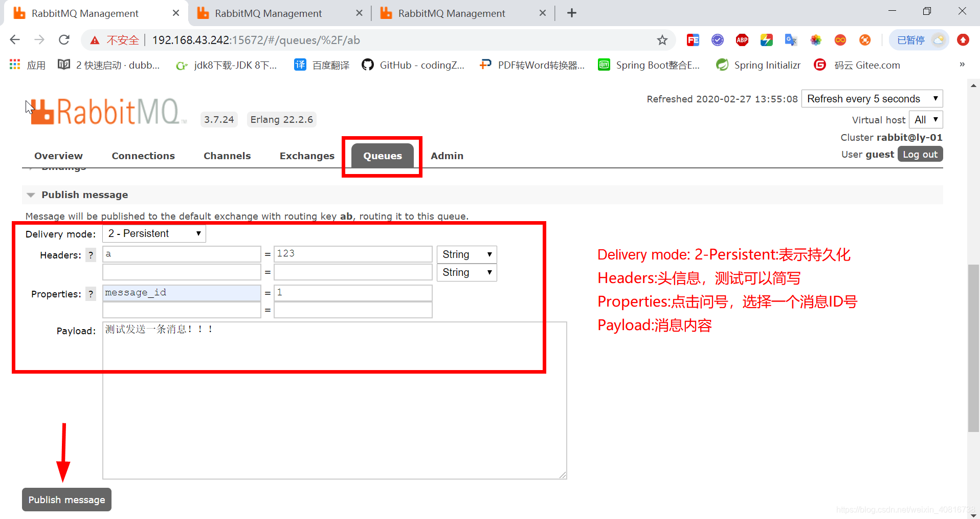Open the Delivery mode dropdown
Viewport: 980px width, 519px height.
tap(154, 233)
